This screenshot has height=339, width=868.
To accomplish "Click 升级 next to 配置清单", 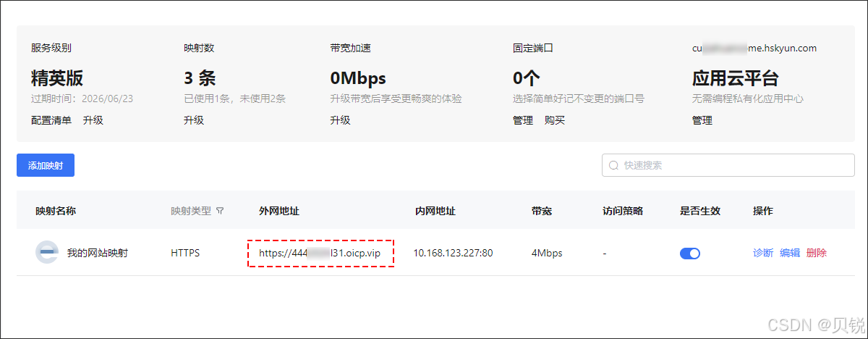I will (x=93, y=120).
